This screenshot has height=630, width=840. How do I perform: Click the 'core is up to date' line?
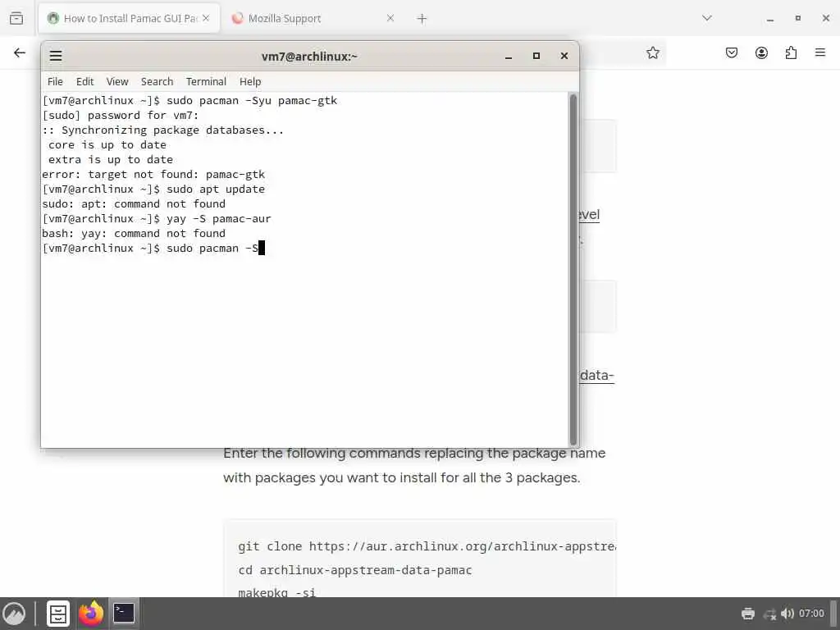point(107,144)
